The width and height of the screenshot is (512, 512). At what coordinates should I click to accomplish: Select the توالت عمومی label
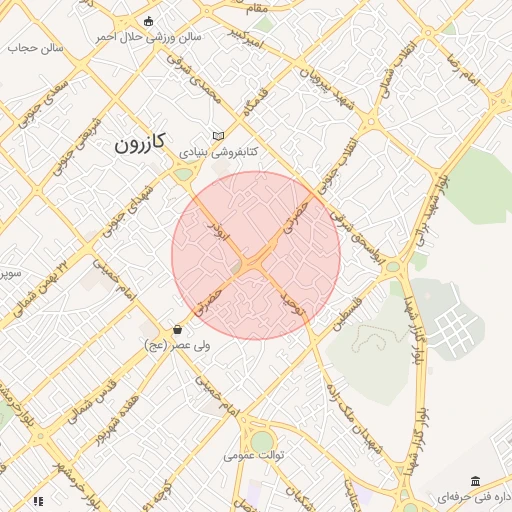click(254, 455)
